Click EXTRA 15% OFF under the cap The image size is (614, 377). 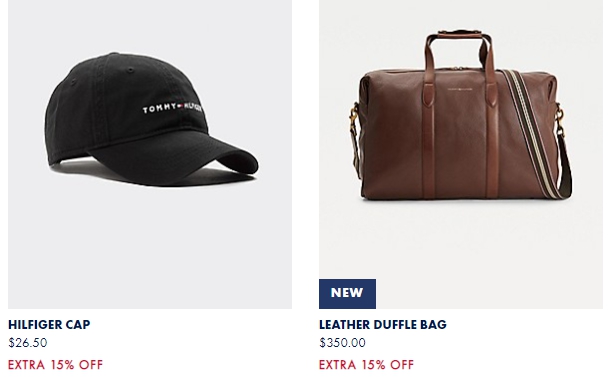[55, 365]
